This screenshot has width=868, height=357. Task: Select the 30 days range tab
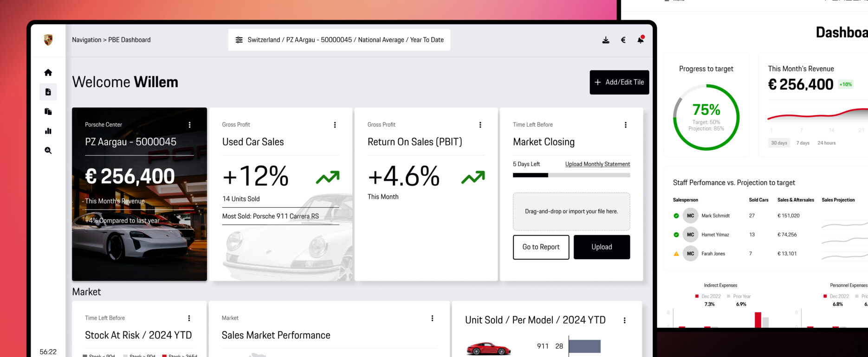tap(779, 143)
